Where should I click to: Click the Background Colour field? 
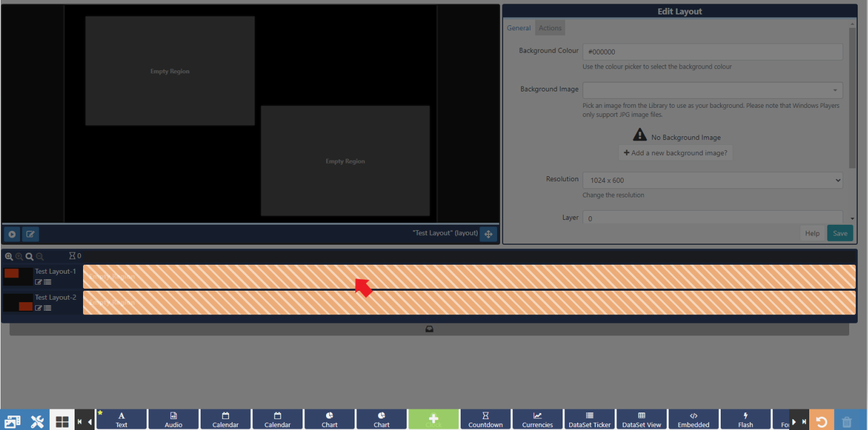712,52
